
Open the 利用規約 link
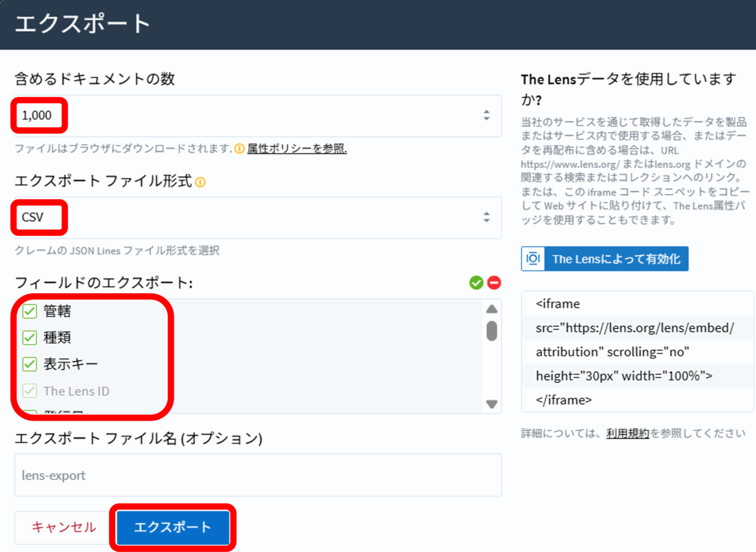[628, 433]
